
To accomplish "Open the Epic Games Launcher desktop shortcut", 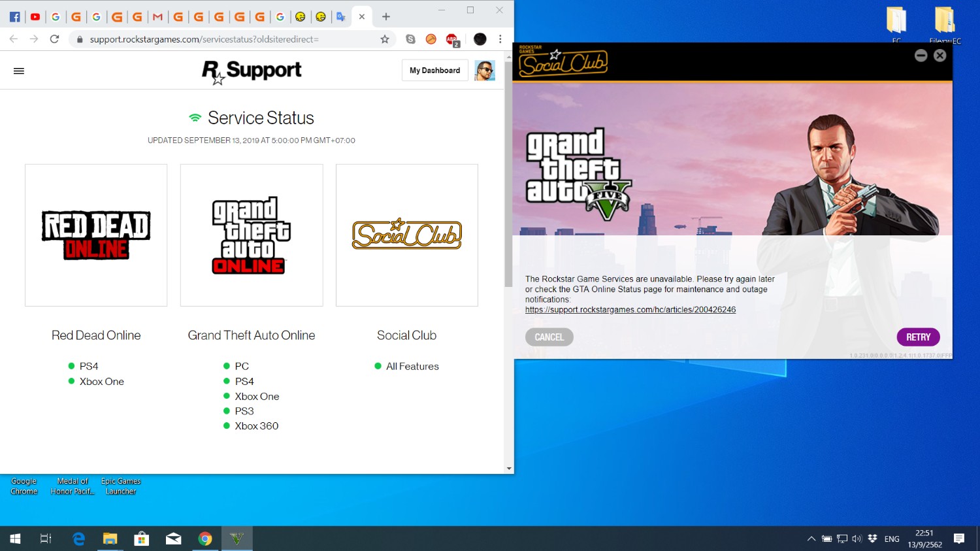I will [x=121, y=486].
